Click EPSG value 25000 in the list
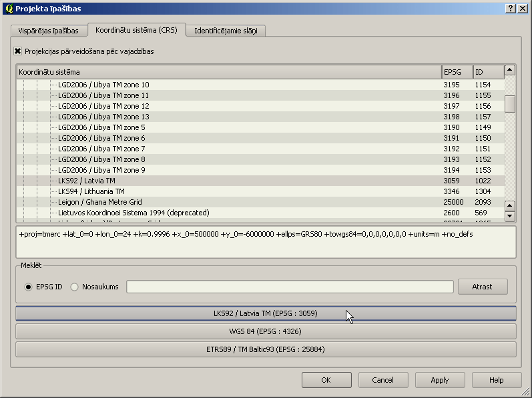532x398 pixels. coord(453,202)
